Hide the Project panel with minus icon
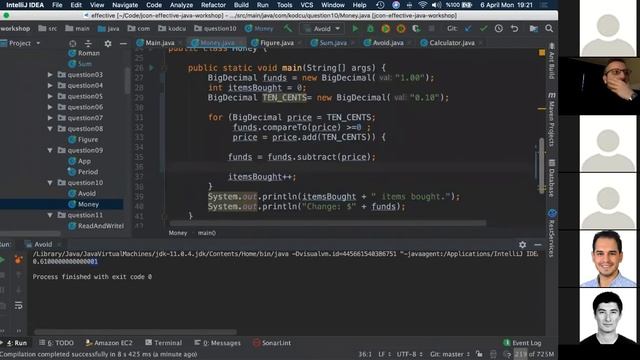The width and height of the screenshot is (640, 360). pos(123,43)
